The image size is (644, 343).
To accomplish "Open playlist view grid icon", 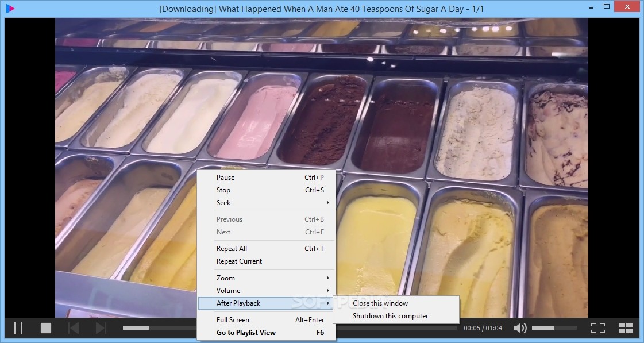I will tap(626, 328).
